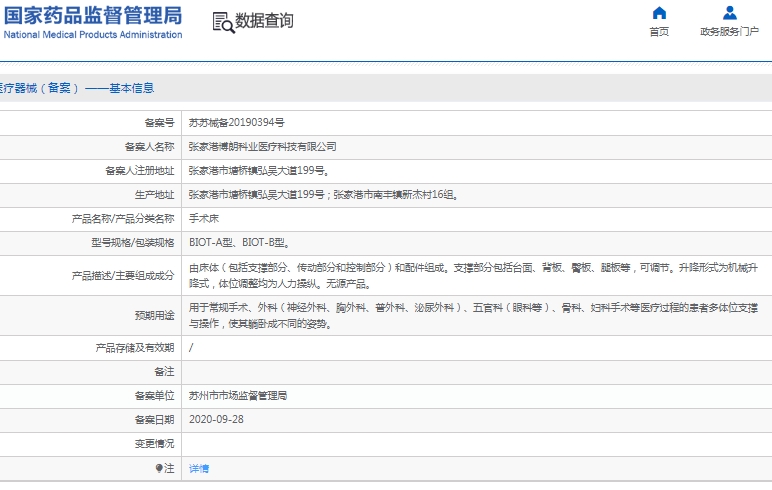This screenshot has height=490, width=772.
Task: Click the 数据查询 magnifier document icon
Action: click(x=224, y=23)
